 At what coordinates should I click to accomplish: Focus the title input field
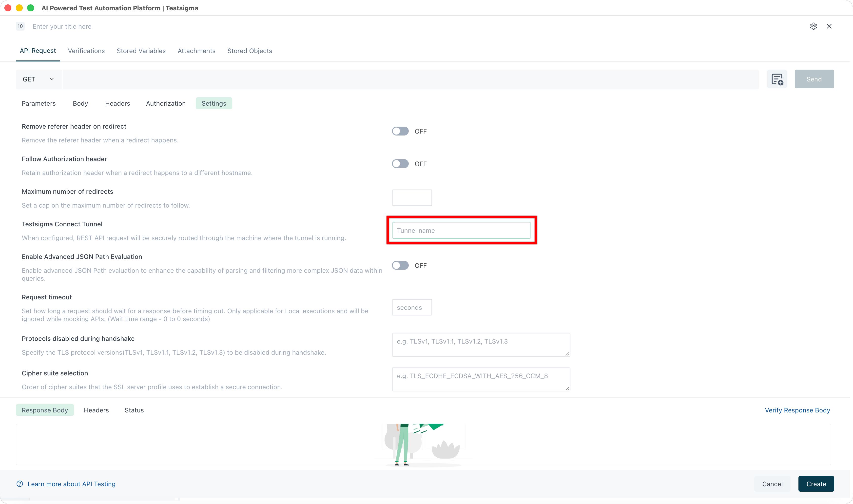(62, 26)
